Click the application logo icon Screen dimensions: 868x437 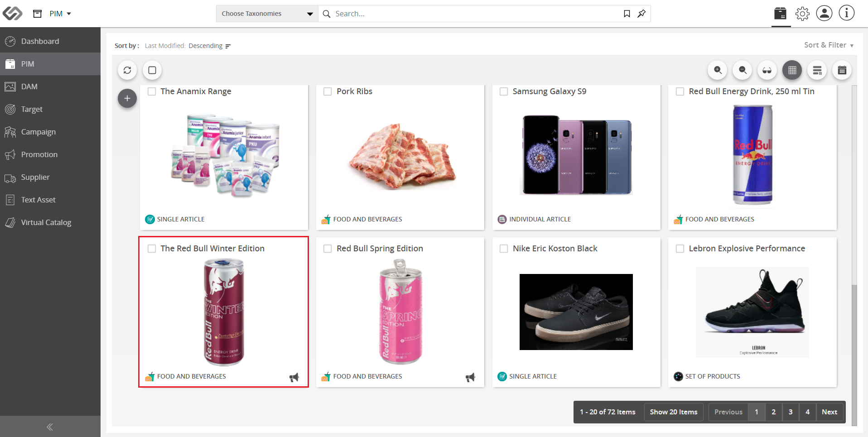[x=12, y=14]
